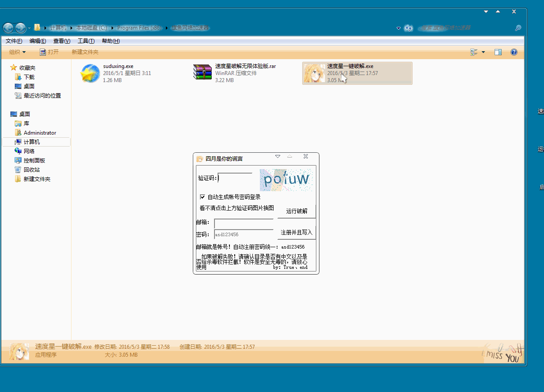Open the 工具(T) menu
Screen dimensions: 544x392
[x=86, y=41]
